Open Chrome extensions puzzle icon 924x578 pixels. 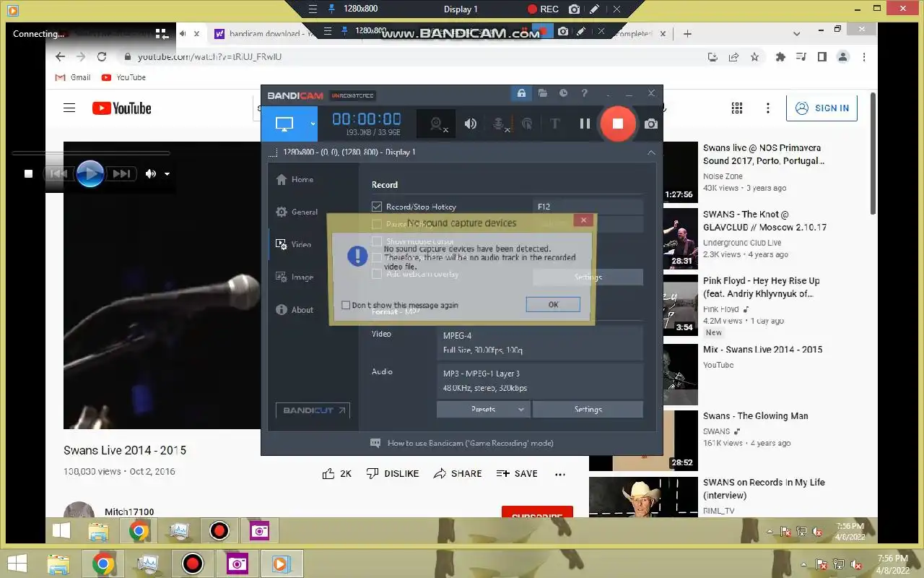pos(780,57)
